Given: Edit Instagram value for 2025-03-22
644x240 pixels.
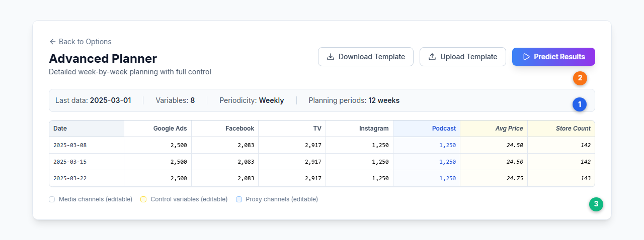Looking at the screenshot, I should 360,178.
